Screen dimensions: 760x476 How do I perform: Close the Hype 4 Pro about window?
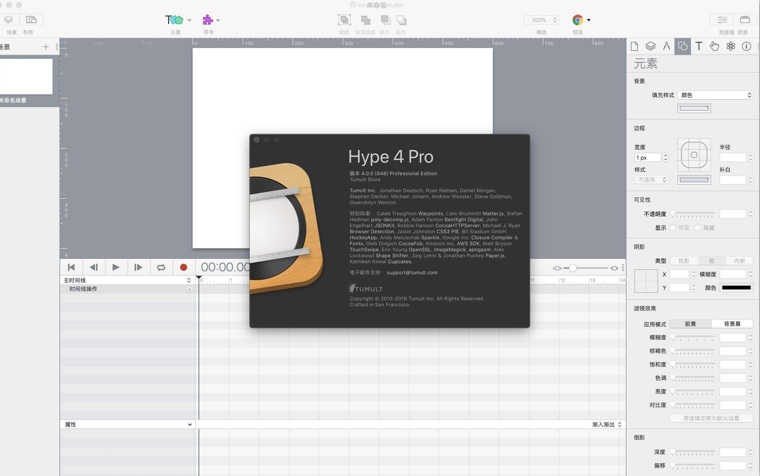[256, 140]
